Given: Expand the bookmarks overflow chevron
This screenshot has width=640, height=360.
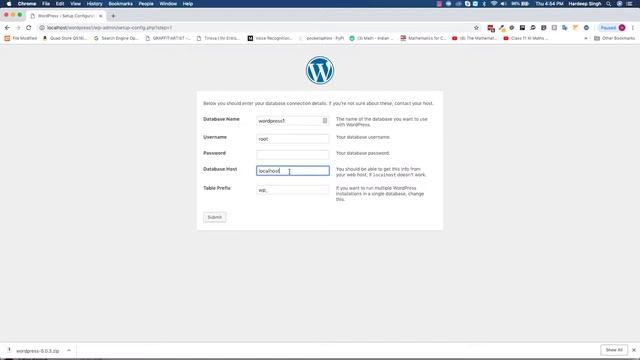Looking at the screenshot, I should tap(586, 38).
